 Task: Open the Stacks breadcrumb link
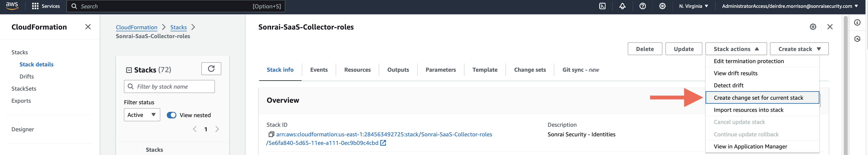pyautogui.click(x=178, y=27)
